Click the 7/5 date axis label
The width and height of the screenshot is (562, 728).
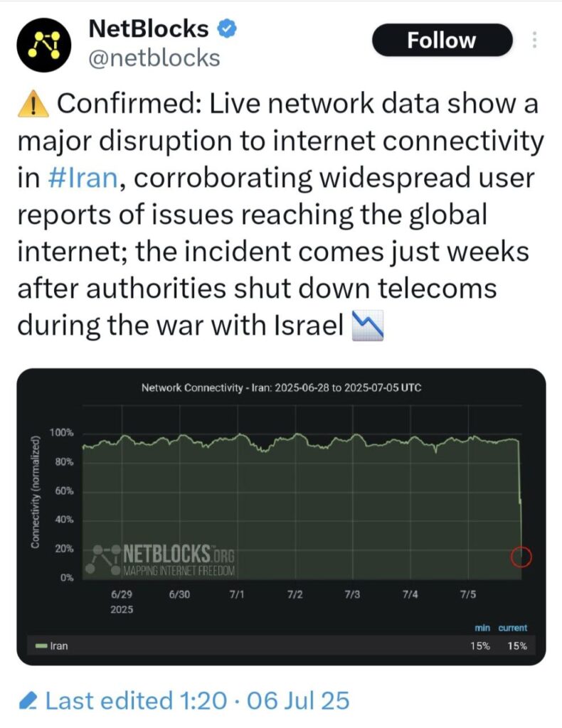click(467, 595)
